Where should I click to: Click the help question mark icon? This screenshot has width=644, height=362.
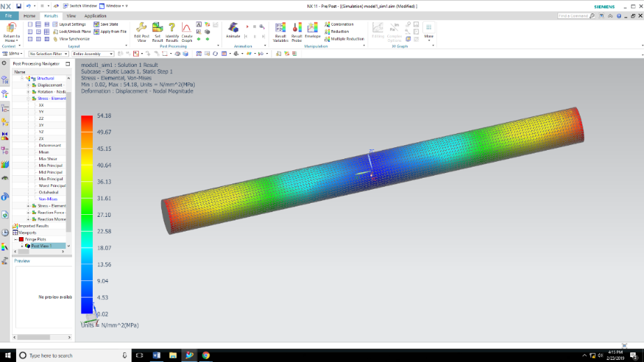619,15
